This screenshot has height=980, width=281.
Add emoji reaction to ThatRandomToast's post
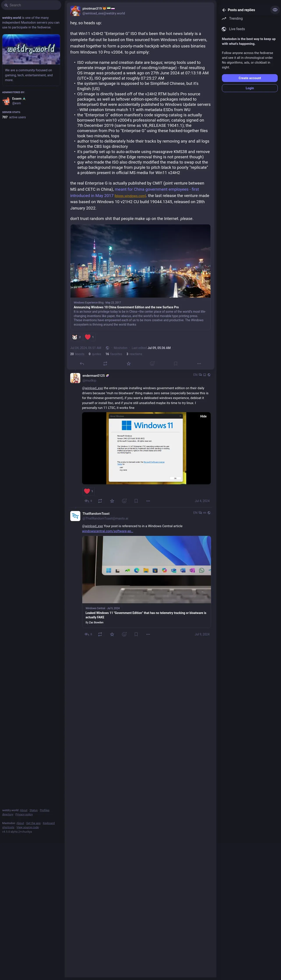click(124, 634)
